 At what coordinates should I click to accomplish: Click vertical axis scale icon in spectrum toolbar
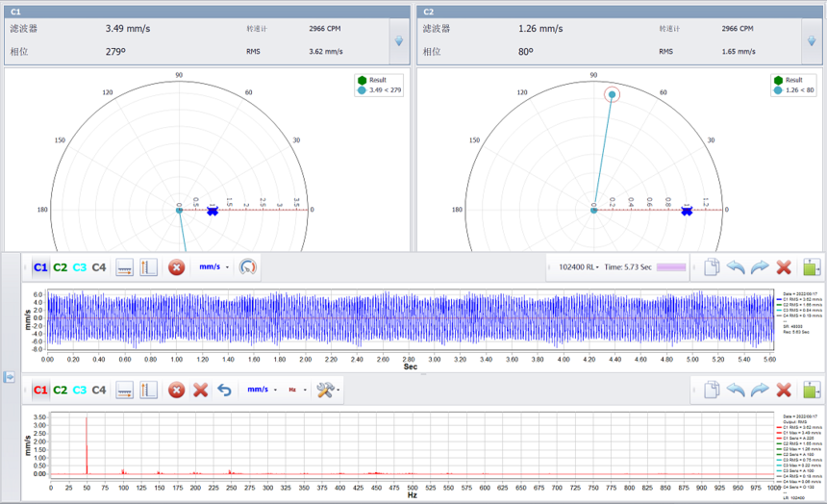pos(149,390)
